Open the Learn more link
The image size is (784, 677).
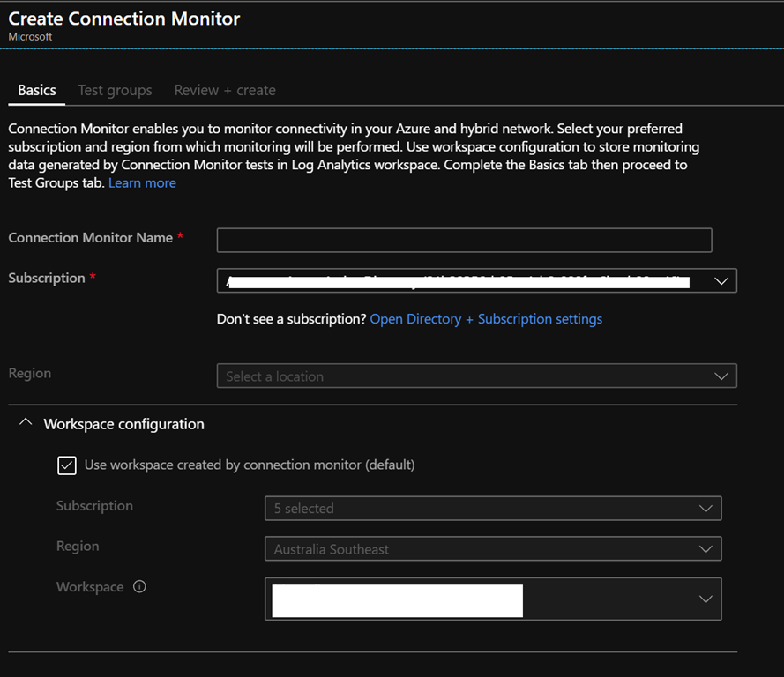(142, 182)
